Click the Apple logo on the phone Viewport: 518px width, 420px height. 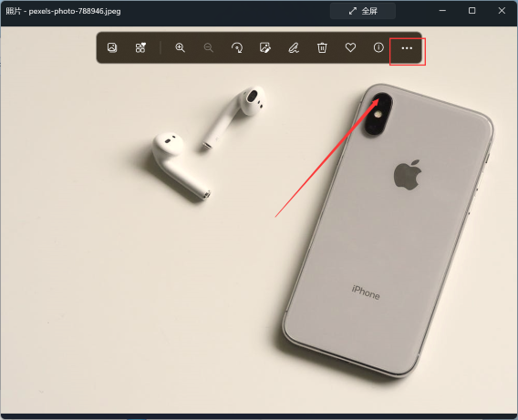408,175
